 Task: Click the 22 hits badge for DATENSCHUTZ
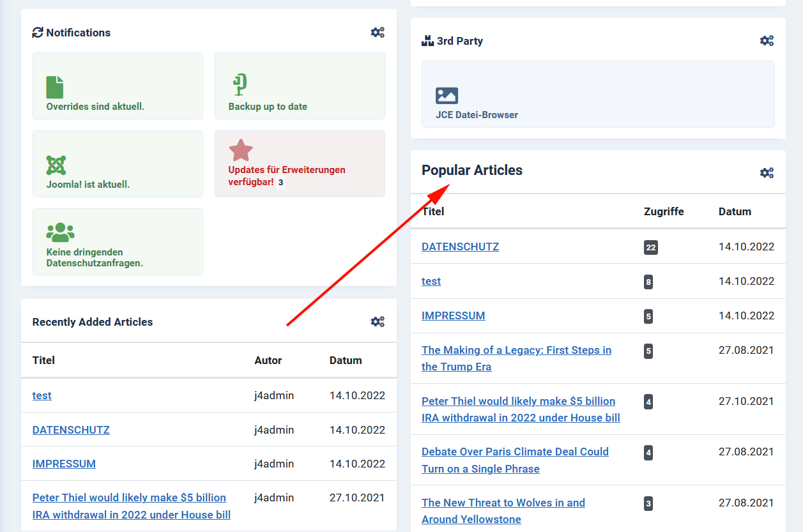(x=650, y=247)
